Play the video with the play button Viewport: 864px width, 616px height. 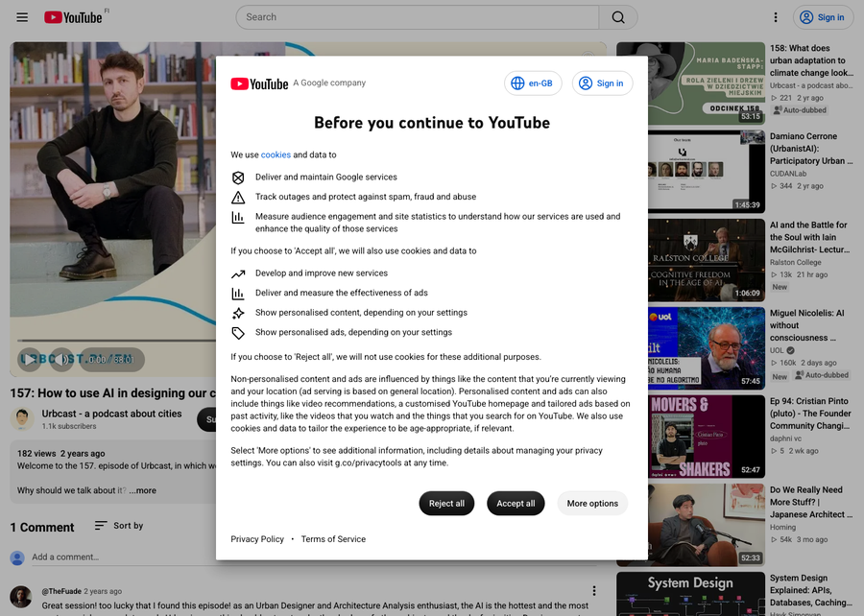point(29,360)
